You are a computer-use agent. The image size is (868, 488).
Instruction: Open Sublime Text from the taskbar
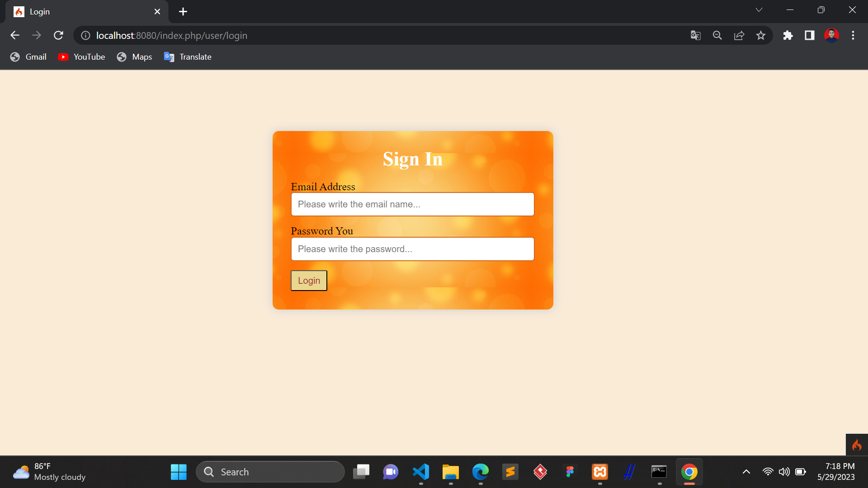tap(510, 472)
